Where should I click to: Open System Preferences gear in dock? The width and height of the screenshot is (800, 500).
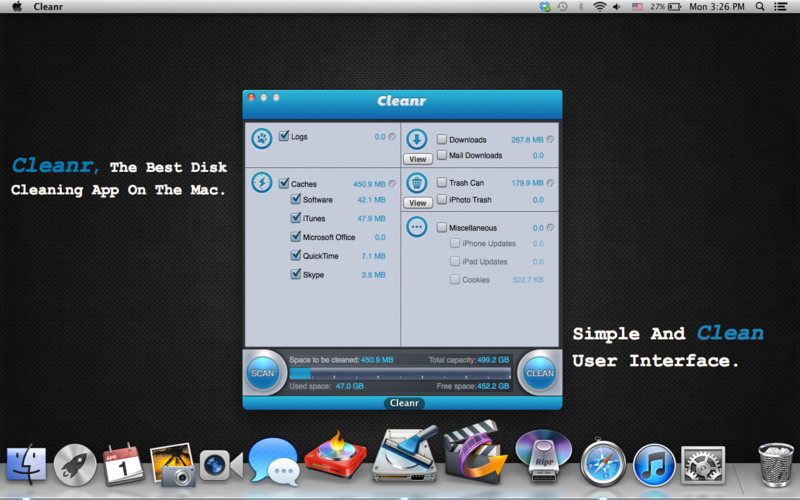click(703, 465)
